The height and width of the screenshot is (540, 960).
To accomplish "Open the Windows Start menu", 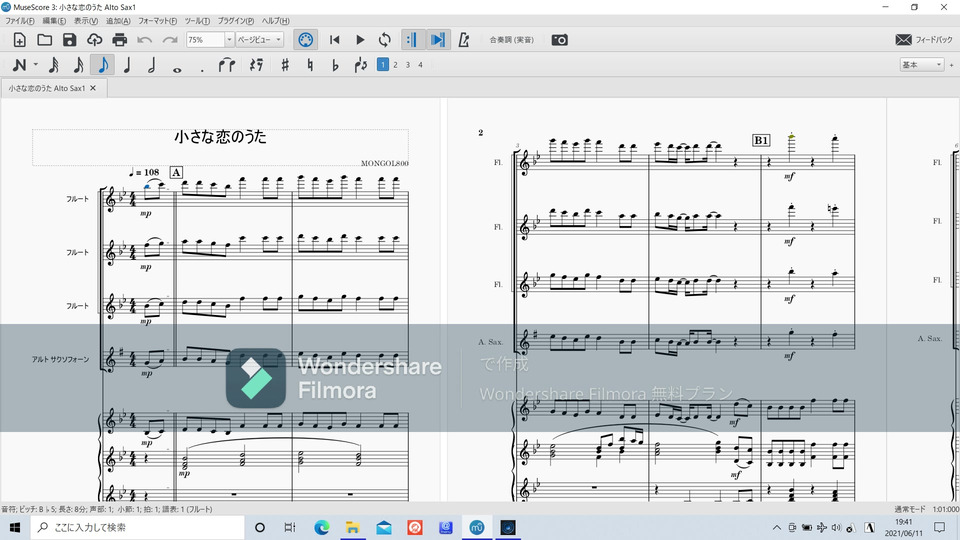I will 15,527.
